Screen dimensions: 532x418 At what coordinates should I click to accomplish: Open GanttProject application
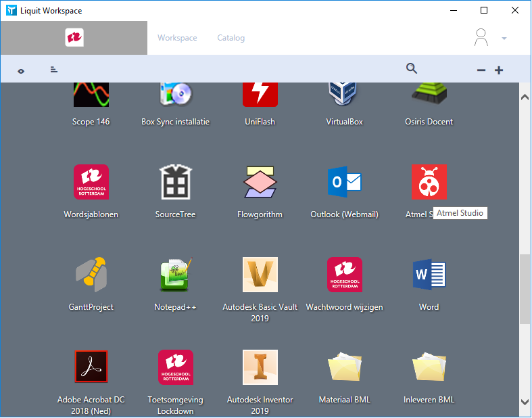pyautogui.click(x=91, y=275)
